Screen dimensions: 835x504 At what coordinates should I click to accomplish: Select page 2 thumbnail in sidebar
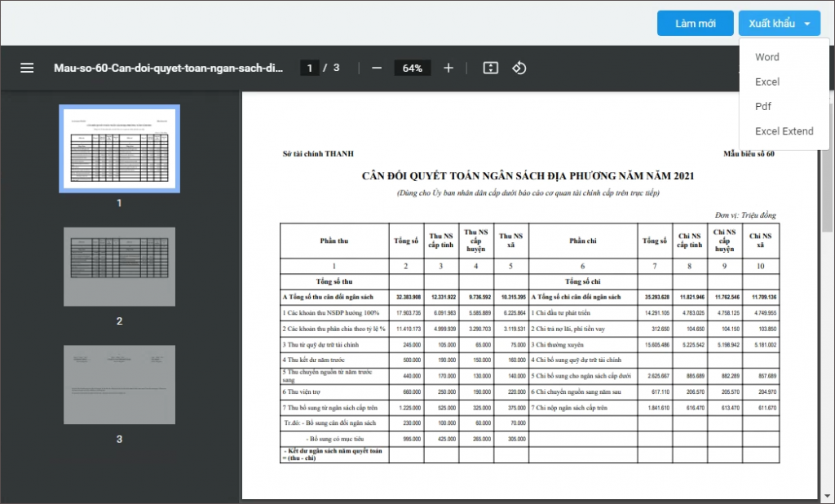(119, 266)
